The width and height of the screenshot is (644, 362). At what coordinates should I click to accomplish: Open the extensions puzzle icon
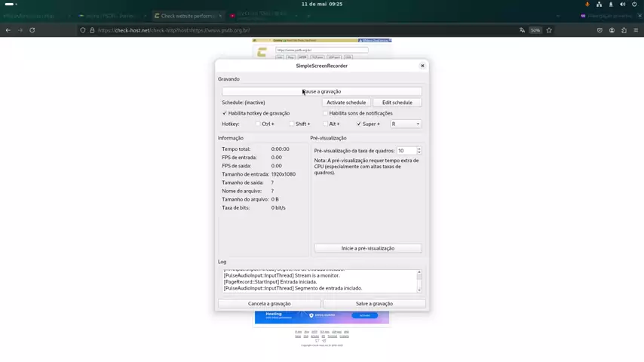624,30
